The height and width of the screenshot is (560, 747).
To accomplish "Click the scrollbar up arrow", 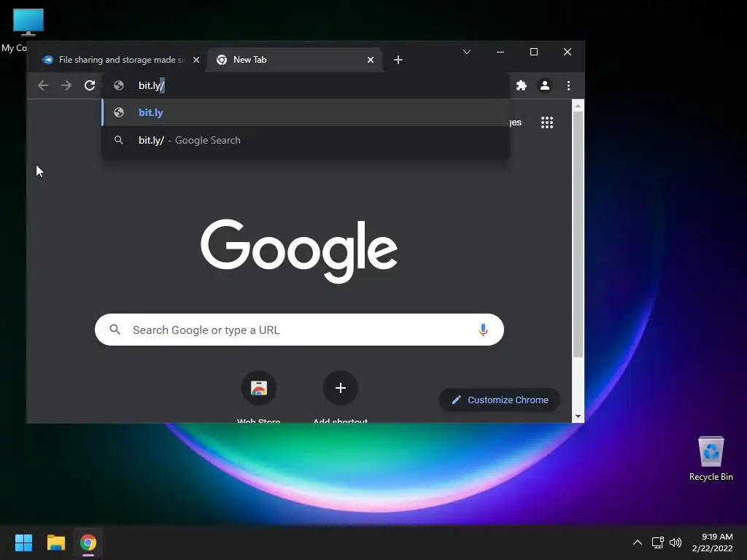I will (x=578, y=106).
